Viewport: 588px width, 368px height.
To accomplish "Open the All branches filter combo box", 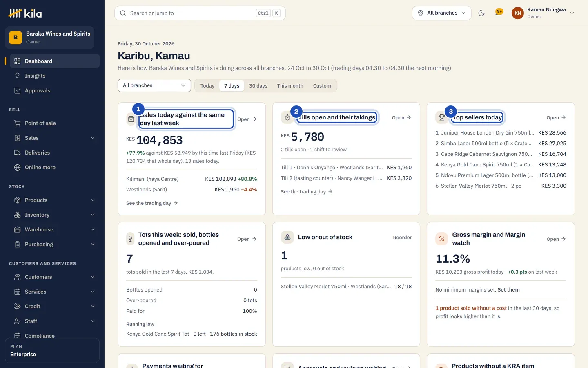I will (x=154, y=85).
